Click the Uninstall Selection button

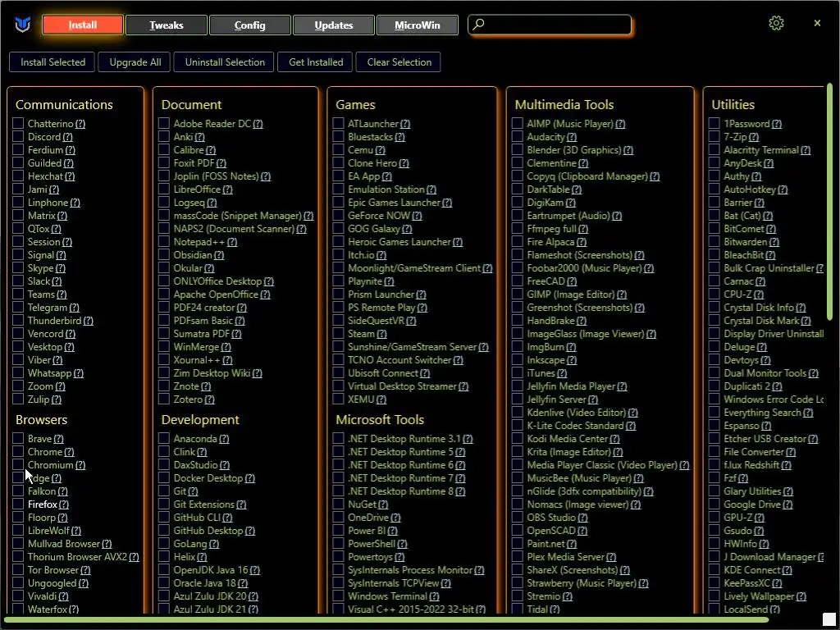coord(225,62)
